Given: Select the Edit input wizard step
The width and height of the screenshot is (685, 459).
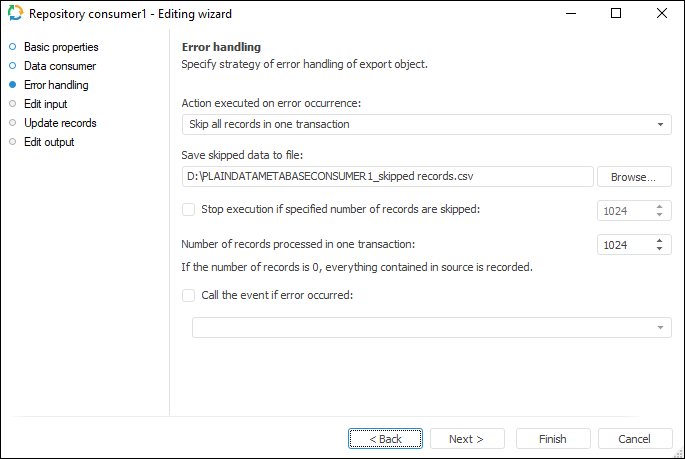Looking at the screenshot, I should point(45,104).
